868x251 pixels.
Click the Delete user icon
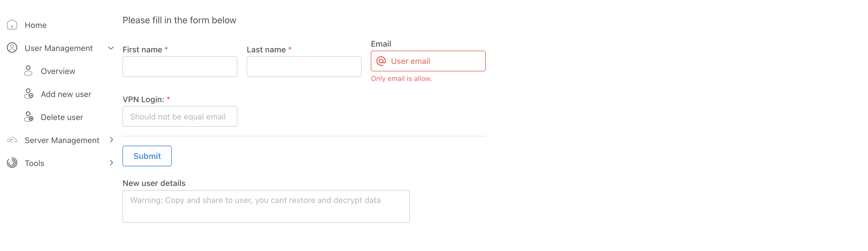click(x=29, y=117)
